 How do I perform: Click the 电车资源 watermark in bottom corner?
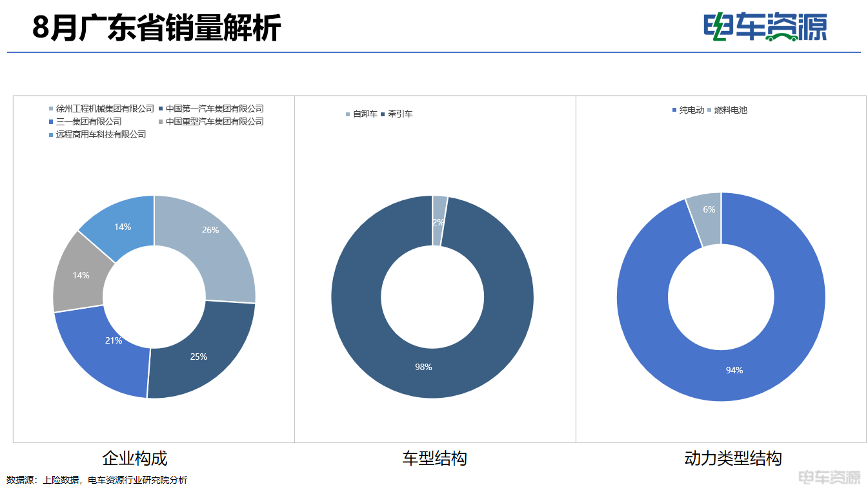tap(829, 478)
